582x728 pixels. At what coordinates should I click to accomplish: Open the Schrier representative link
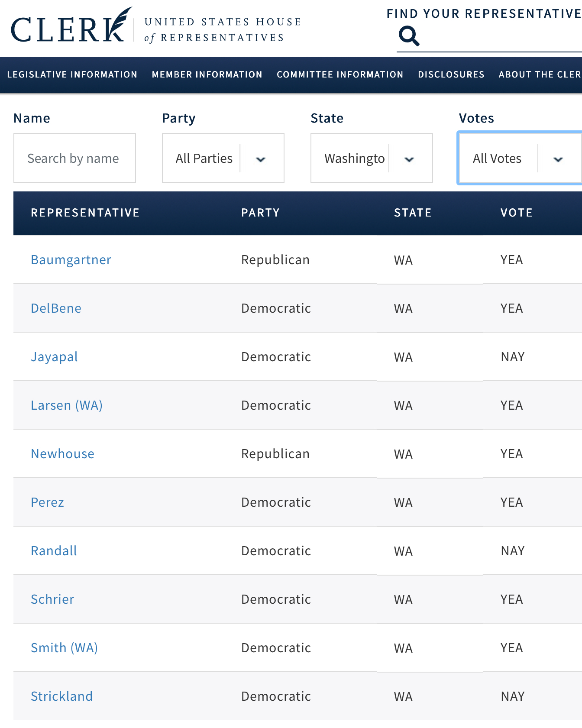[52, 599]
